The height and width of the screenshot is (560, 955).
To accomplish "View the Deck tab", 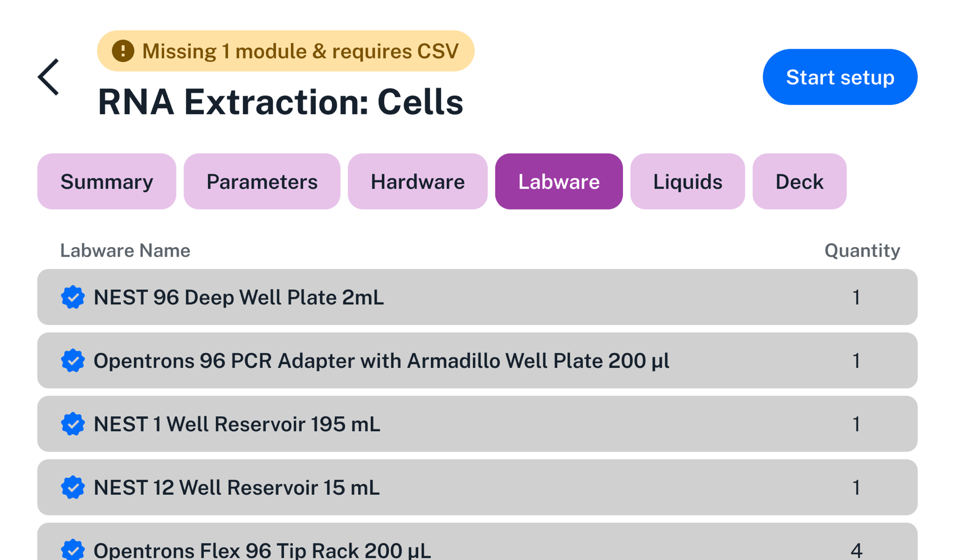I will (799, 181).
